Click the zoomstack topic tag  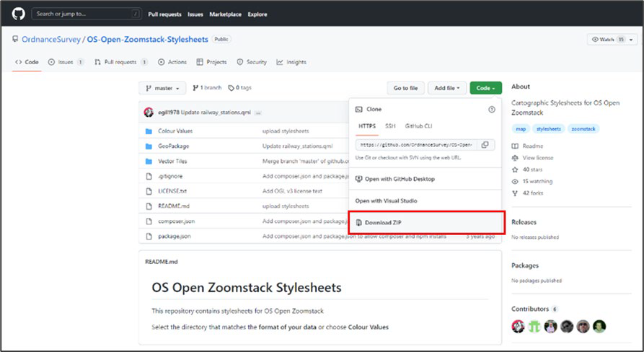click(583, 129)
